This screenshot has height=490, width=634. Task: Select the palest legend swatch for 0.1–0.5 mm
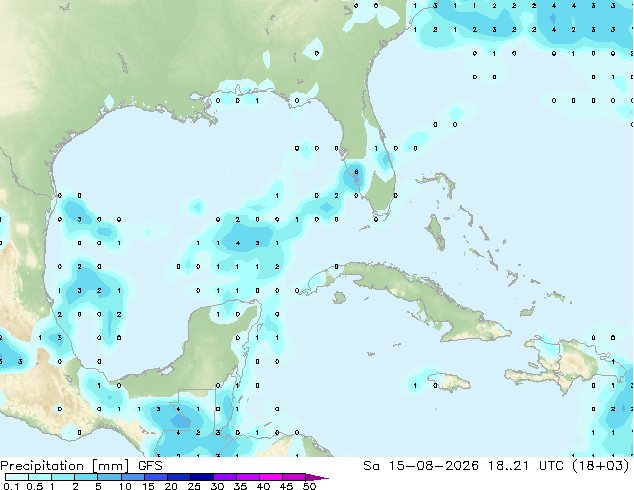coord(17,477)
